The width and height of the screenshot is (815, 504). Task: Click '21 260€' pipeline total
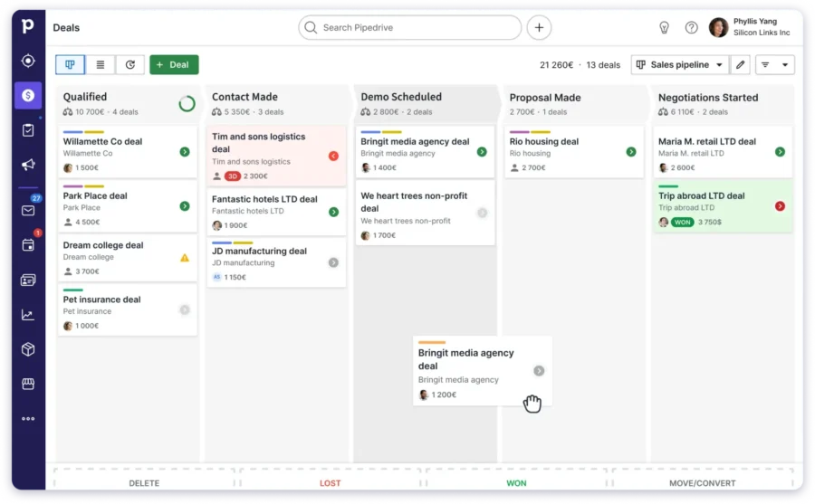point(556,65)
